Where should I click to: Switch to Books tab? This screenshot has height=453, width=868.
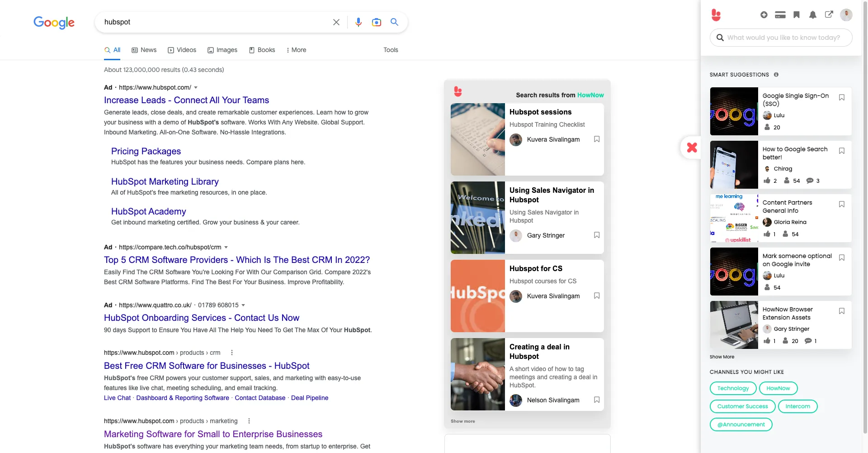[x=262, y=50]
